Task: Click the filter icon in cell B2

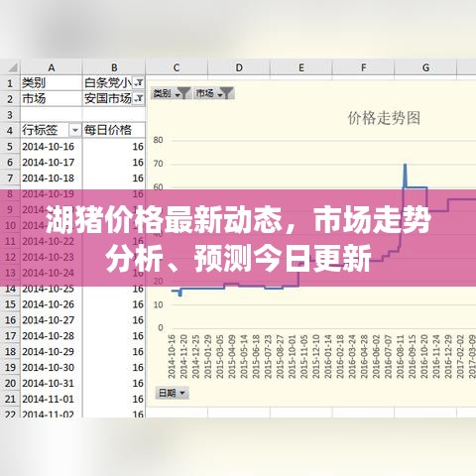Action: tap(139, 98)
